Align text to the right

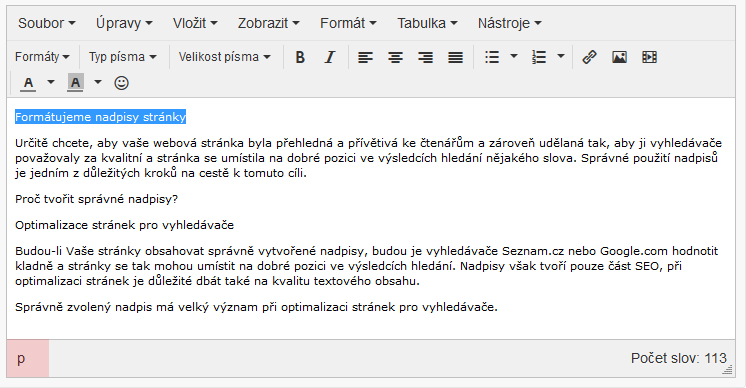[425, 57]
